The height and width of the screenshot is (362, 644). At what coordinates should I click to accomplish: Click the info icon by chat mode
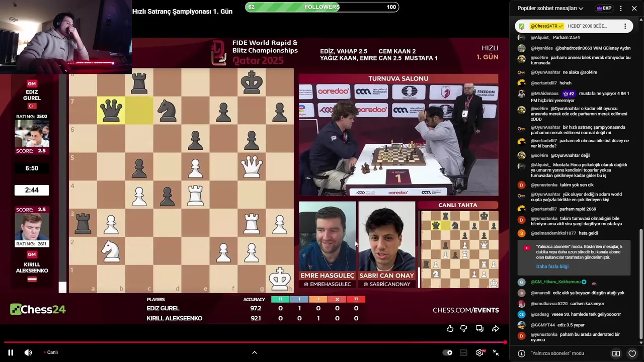click(522, 353)
